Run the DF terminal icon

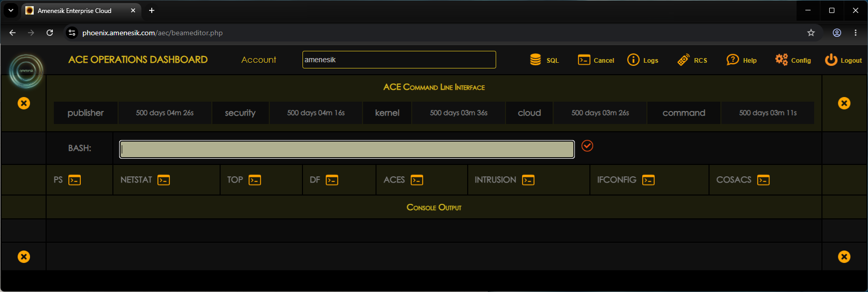pos(332,180)
